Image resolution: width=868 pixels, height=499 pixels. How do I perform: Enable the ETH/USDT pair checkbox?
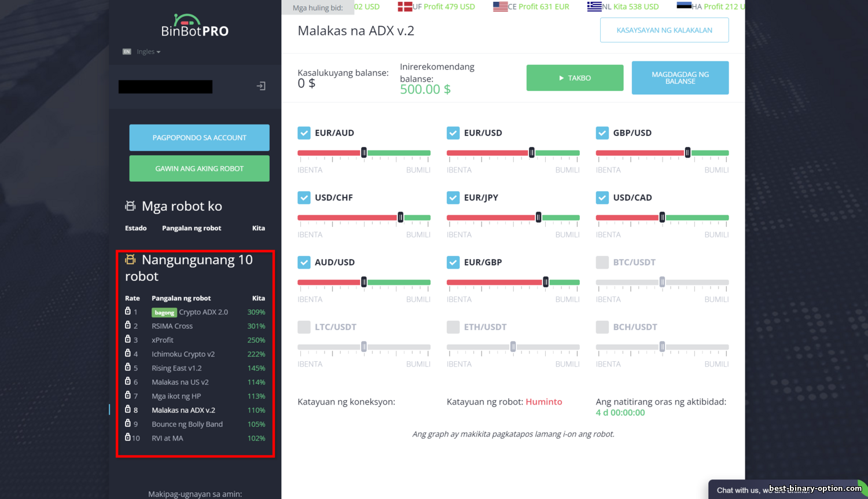coord(453,328)
